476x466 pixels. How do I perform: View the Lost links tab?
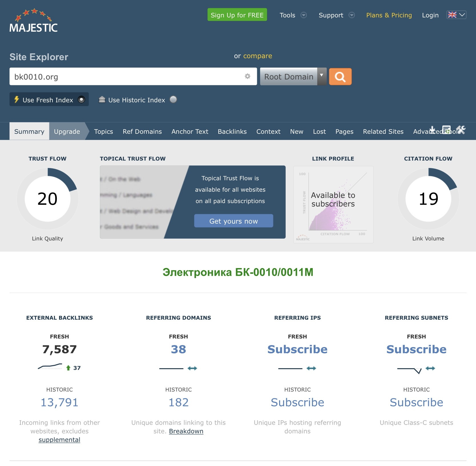(319, 131)
